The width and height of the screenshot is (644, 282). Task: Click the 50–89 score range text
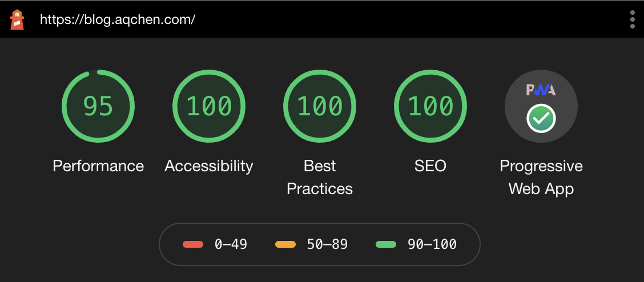(327, 244)
